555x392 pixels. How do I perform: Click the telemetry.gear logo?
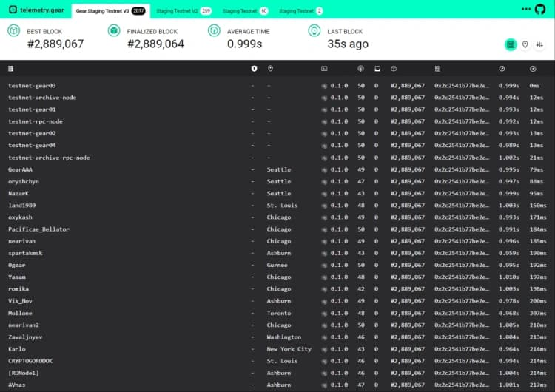click(37, 9)
